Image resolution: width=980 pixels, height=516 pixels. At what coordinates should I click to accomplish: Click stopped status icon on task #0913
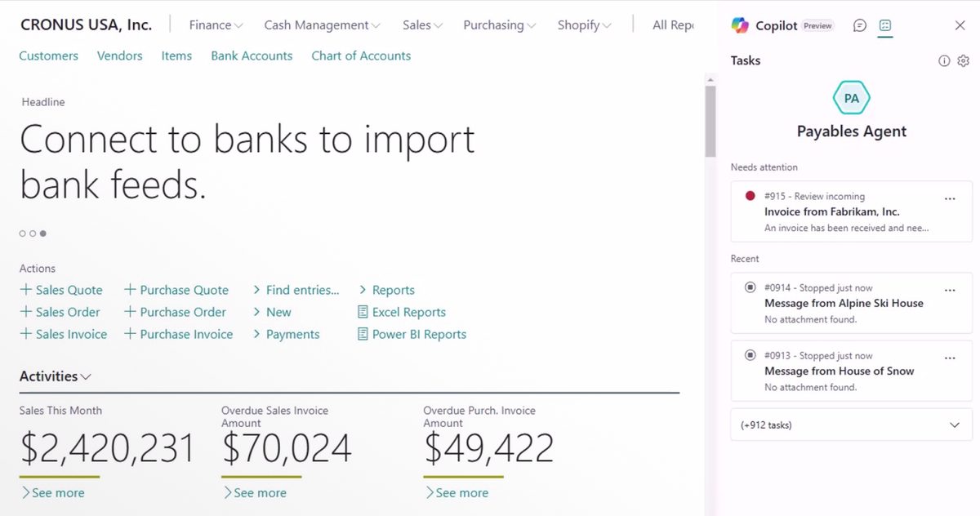[x=751, y=355]
